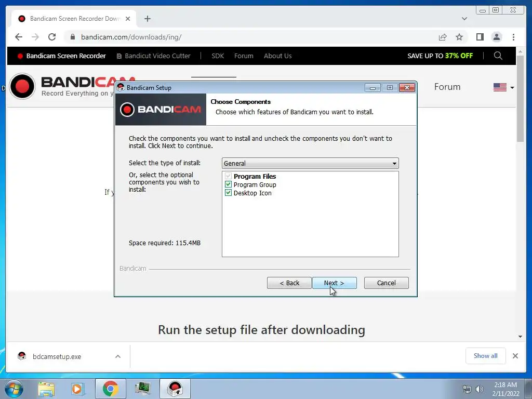The width and height of the screenshot is (532, 399).
Task: Open the monitor application in taskbar
Action: (142, 389)
